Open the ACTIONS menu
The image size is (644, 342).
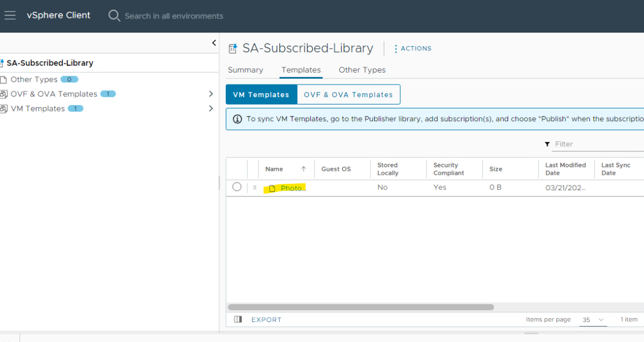pyautogui.click(x=413, y=49)
